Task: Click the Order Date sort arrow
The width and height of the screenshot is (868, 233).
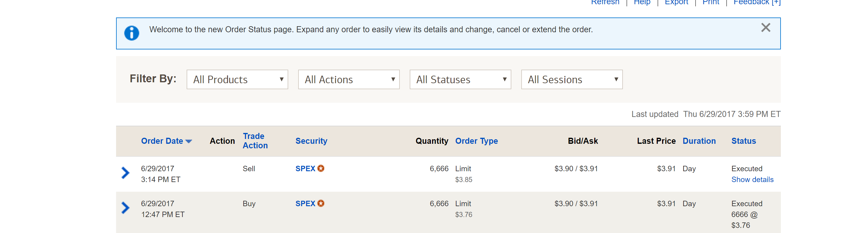Action: 189,141
